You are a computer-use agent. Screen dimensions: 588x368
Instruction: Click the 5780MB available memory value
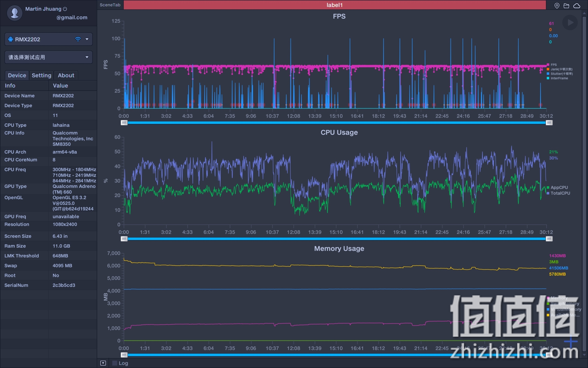click(x=557, y=274)
